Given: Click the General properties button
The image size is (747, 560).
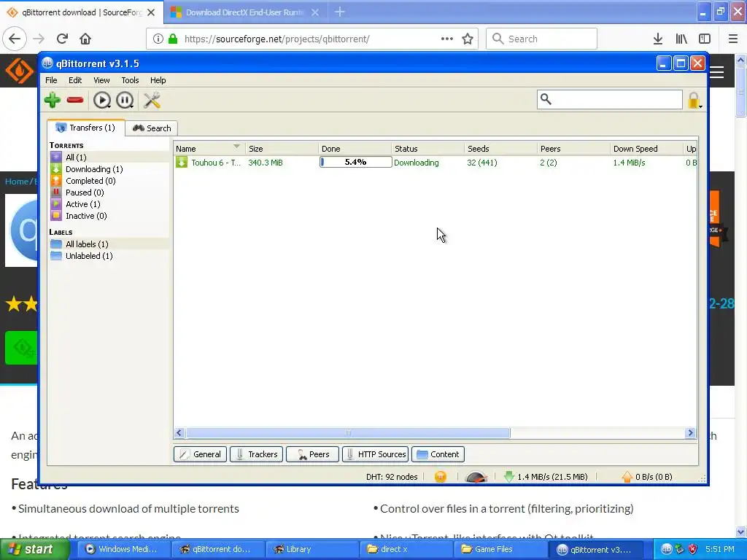Looking at the screenshot, I should click(x=200, y=454).
